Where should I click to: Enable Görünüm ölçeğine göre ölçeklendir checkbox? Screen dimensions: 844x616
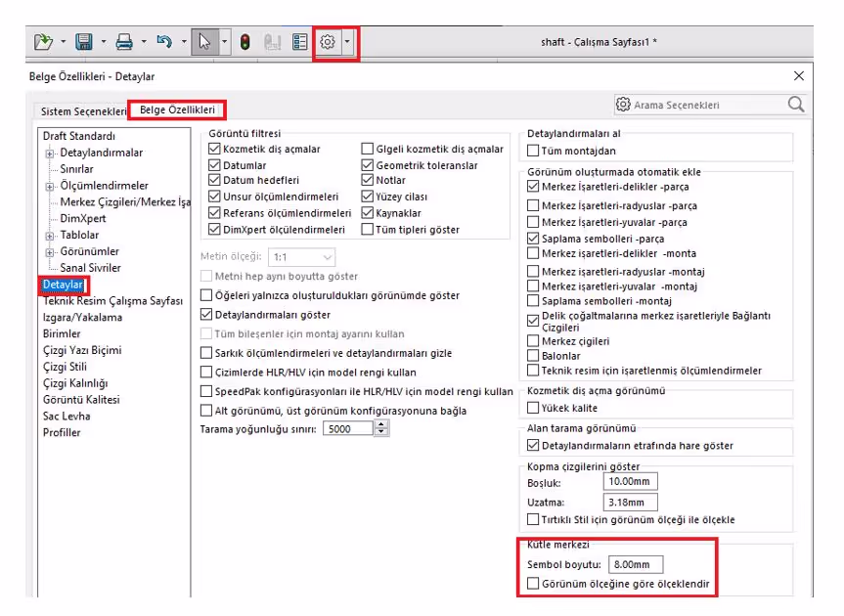533,584
